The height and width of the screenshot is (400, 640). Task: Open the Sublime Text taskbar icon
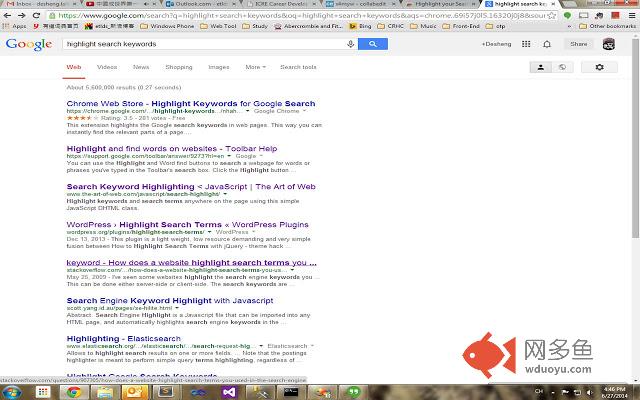167,393
